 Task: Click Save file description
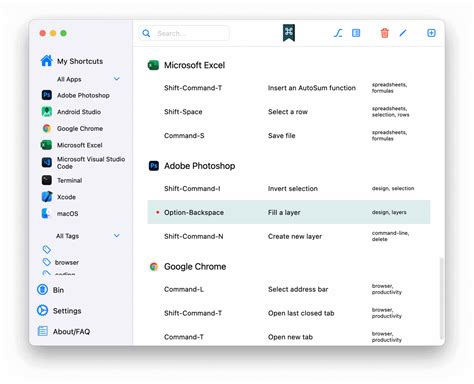[x=281, y=136]
